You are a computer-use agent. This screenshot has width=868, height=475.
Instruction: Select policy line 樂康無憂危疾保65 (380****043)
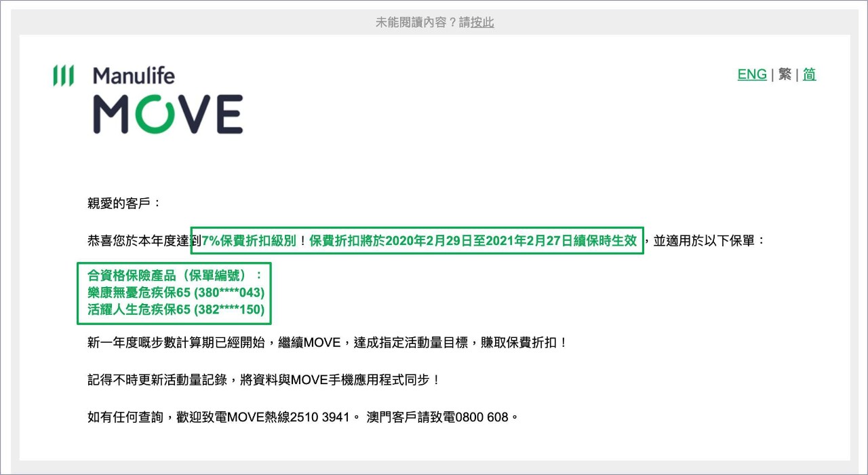pyautogui.click(x=176, y=293)
